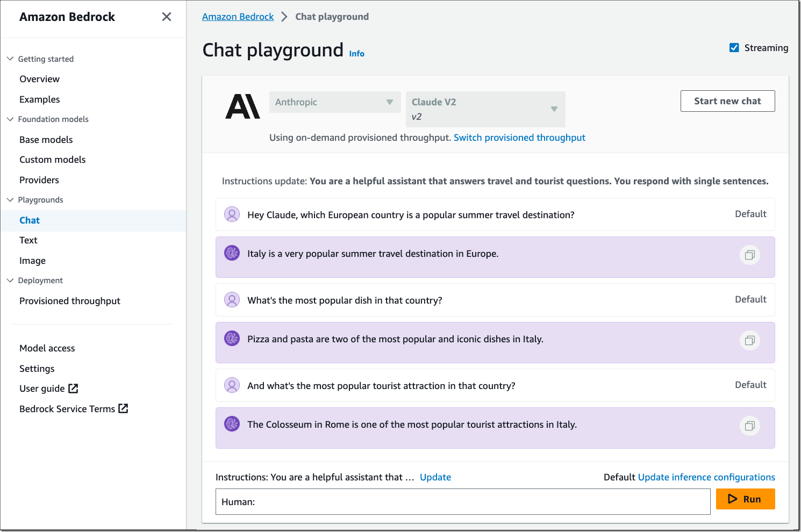Close the Amazon Bedrock sidebar panel
Viewport: 801px width, 532px height.
point(167,17)
